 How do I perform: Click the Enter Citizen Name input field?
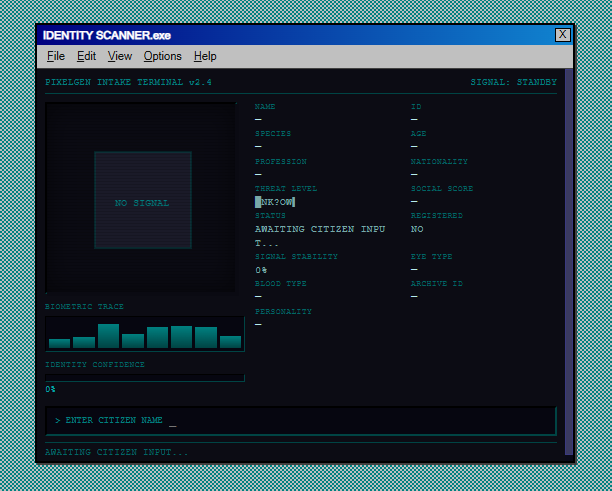click(x=301, y=420)
